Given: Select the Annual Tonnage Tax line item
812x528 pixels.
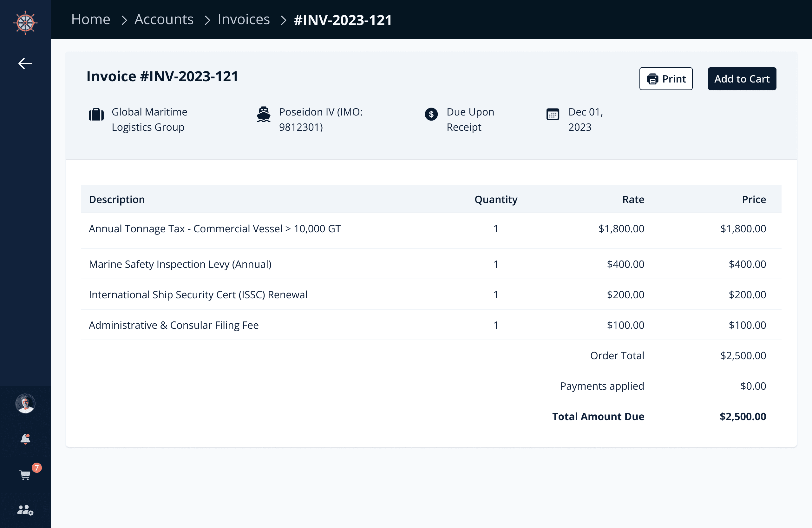Looking at the screenshot, I should pyautogui.click(x=215, y=229).
